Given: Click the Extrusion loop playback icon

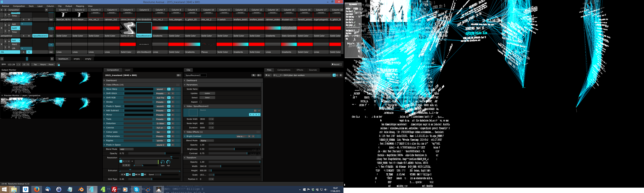Looking at the screenshot, I should pos(133,175).
